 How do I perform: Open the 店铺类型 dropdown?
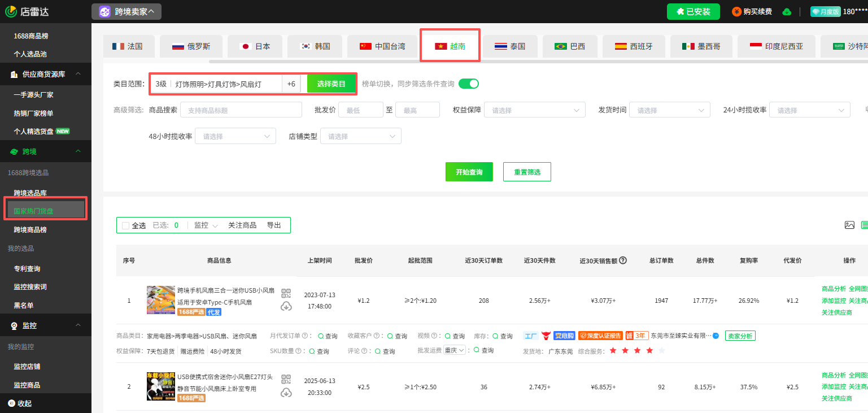(361, 136)
